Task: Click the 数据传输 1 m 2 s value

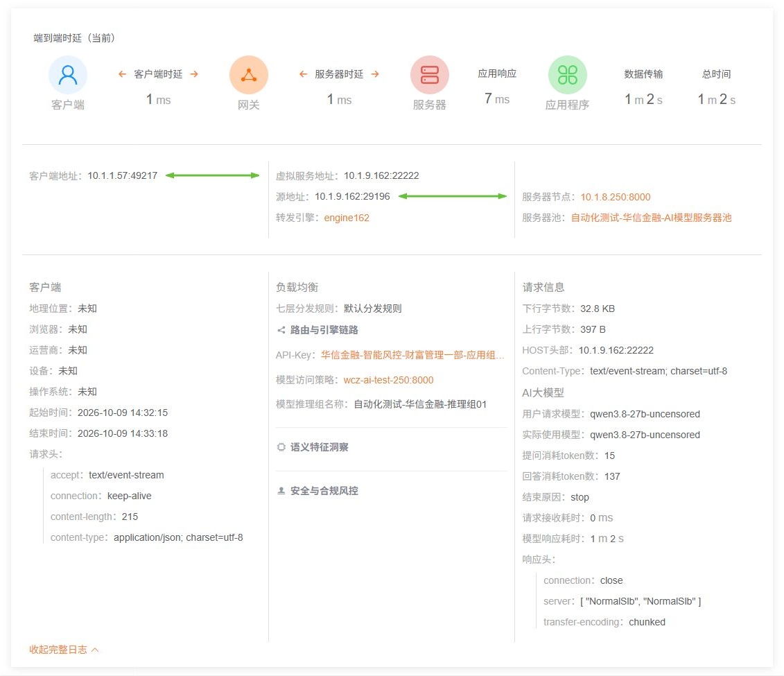Action: point(643,99)
